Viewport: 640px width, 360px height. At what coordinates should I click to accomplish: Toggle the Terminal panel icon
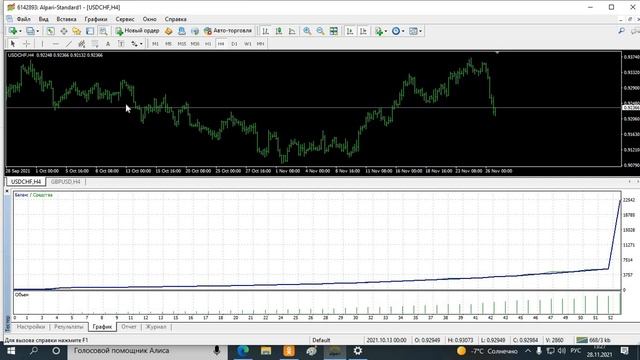pos(90,31)
